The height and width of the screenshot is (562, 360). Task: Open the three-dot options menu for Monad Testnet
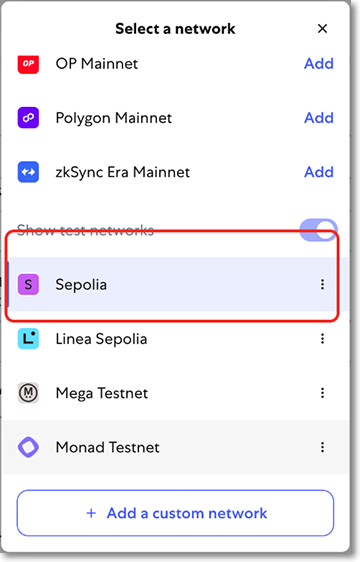click(322, 447)
